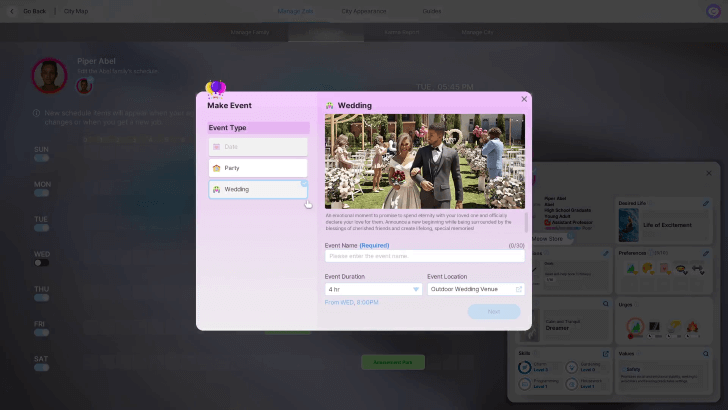Viewport: 728px width, 410px height.
Task: Switch to the Manage Zois tab
Action: [x=295, y=11]
